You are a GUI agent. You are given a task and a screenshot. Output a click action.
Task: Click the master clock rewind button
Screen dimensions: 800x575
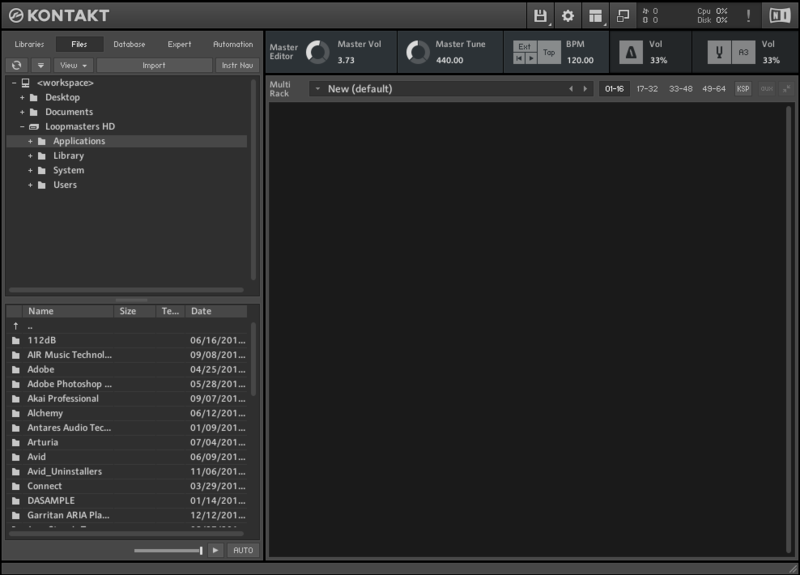(519, 58)
